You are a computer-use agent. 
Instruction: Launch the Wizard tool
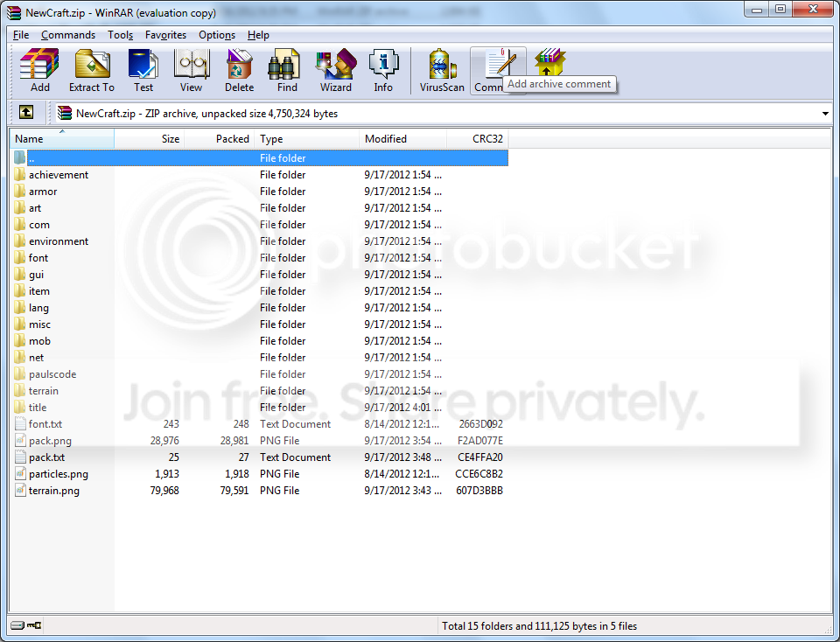(335, 70)
